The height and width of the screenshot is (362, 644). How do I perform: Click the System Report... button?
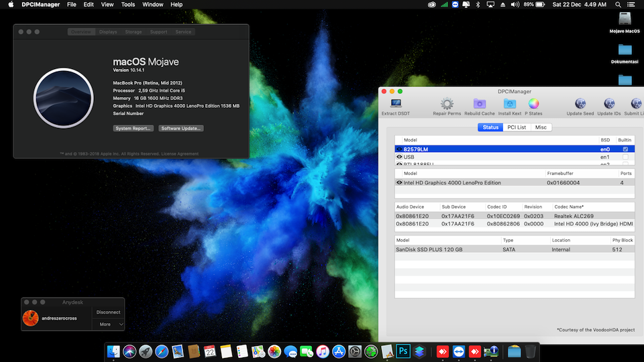coord(133,129)
